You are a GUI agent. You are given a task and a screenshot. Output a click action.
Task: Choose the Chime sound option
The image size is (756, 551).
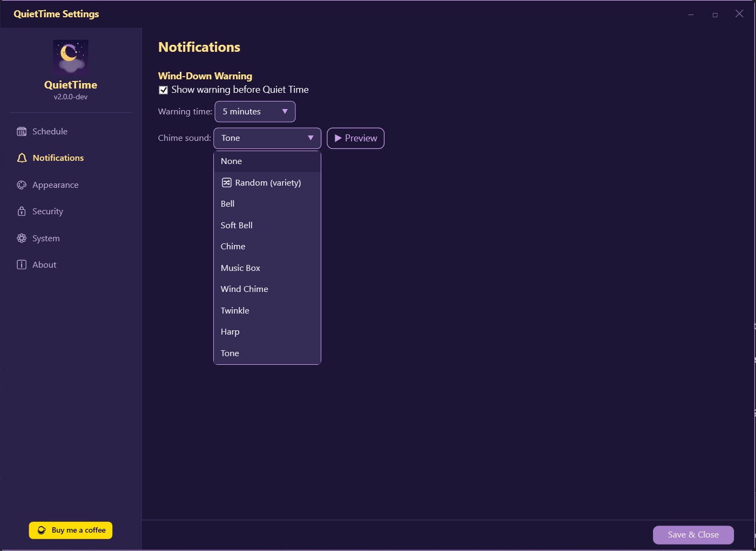click(x=267, y=247)
